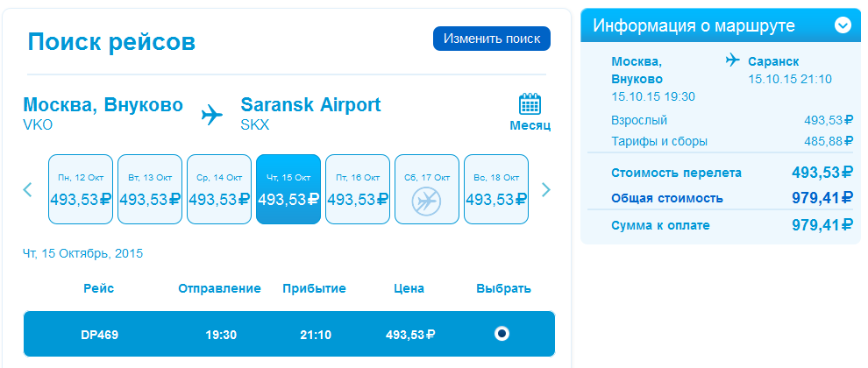Viewport: 868px width, 368px height.
Task: Choose Wednesday 14 Oct fare tab
Action: coord(218,189)
